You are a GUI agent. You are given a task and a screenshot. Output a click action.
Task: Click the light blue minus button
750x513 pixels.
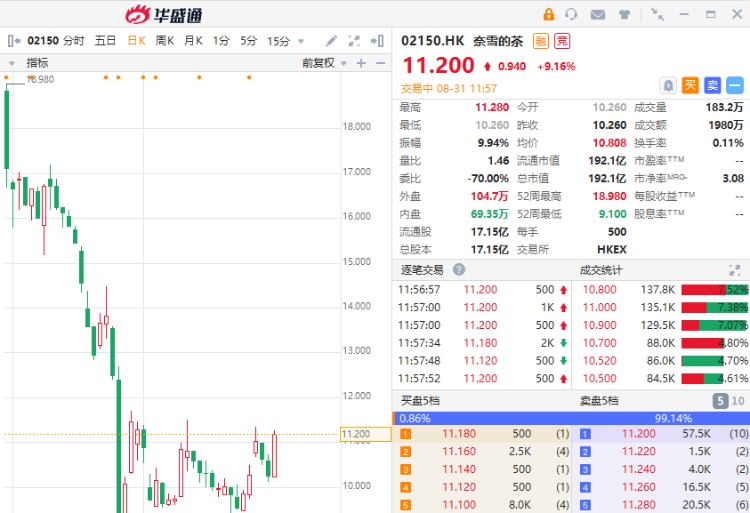tap(735, 86)
